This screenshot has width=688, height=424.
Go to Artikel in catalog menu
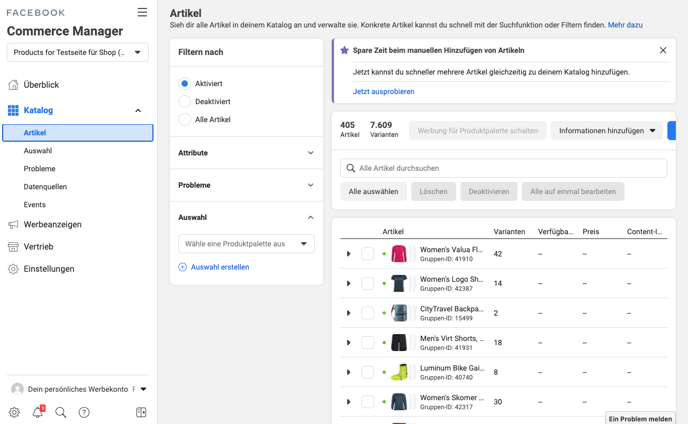78,133
